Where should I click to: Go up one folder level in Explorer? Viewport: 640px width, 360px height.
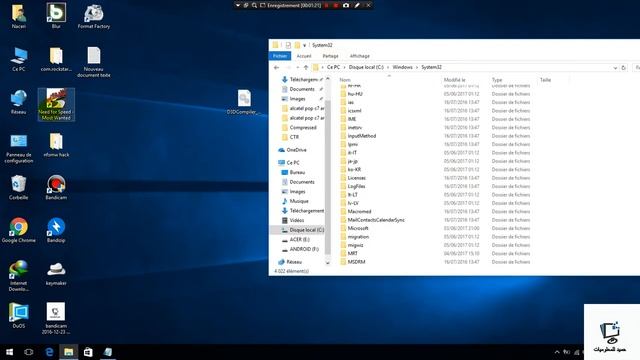coord(306,67)
